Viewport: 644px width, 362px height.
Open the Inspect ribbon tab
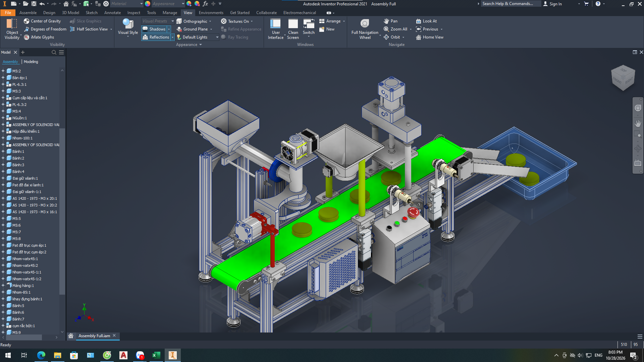coord(133,13)
